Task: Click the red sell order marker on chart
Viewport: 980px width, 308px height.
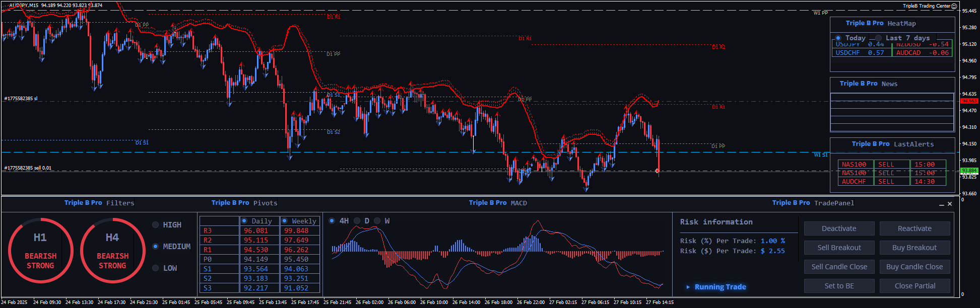Action: click(658, 171)
